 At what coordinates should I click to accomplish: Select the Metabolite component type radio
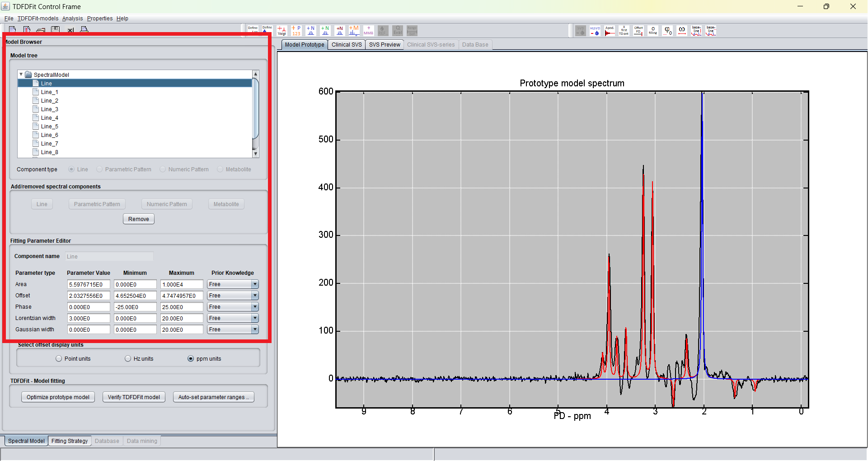pyautogui.click(x=220, y=169)
